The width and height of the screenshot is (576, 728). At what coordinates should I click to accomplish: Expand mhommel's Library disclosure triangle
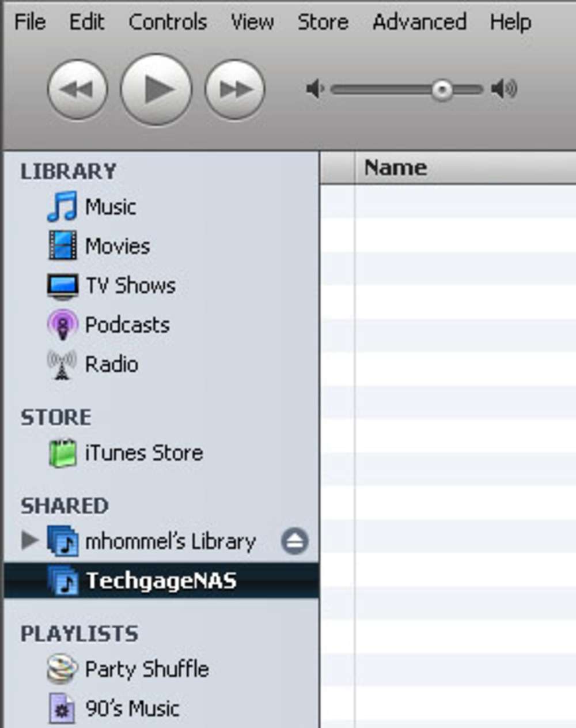click(x=29, y=541)
